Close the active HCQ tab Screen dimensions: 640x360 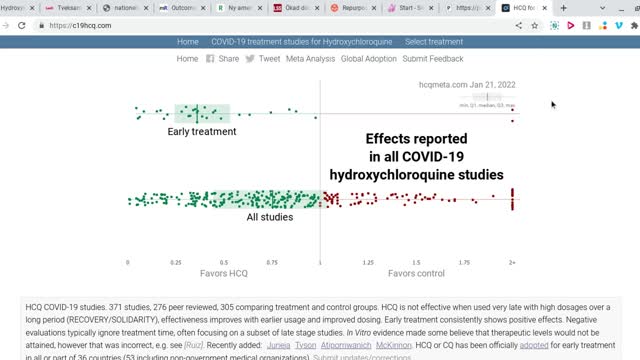click(544, 8)
